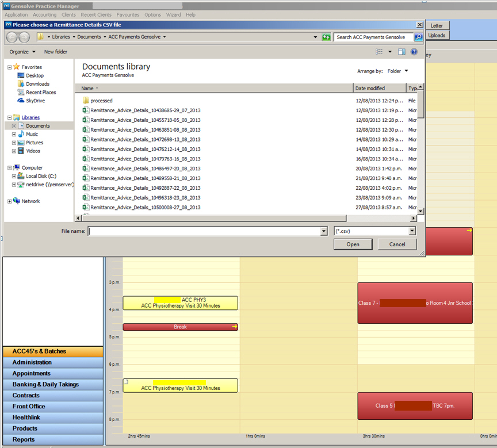Collapse the Libraries tree node
Screen dimensions: 497x448
coord(10,117)
